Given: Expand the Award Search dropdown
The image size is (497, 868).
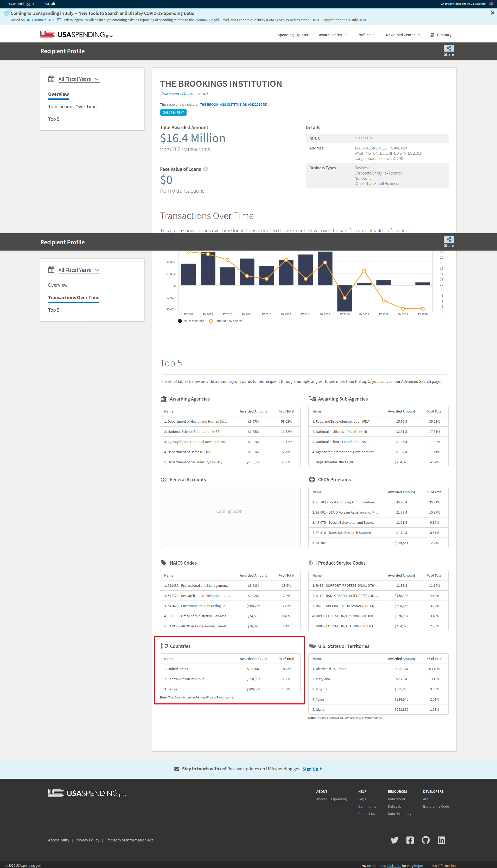Looking at the screenshot, I should [x=333, y=35].
